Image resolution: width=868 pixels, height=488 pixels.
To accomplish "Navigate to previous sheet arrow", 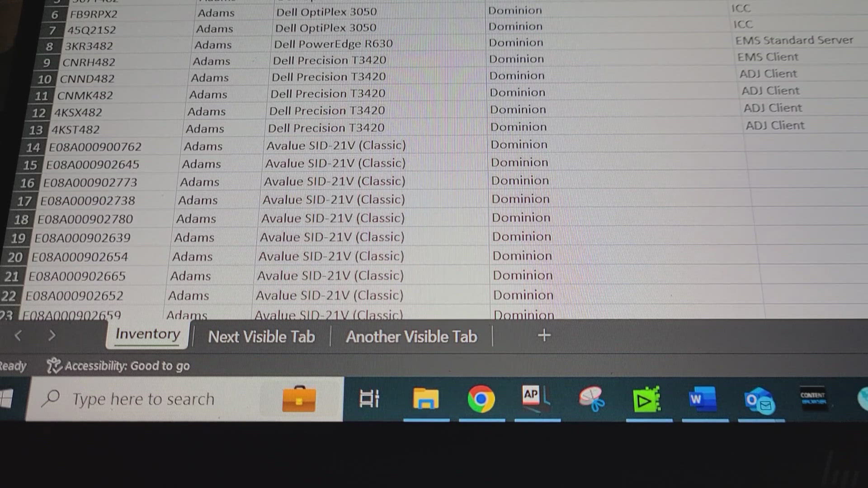I will (18, 335).
